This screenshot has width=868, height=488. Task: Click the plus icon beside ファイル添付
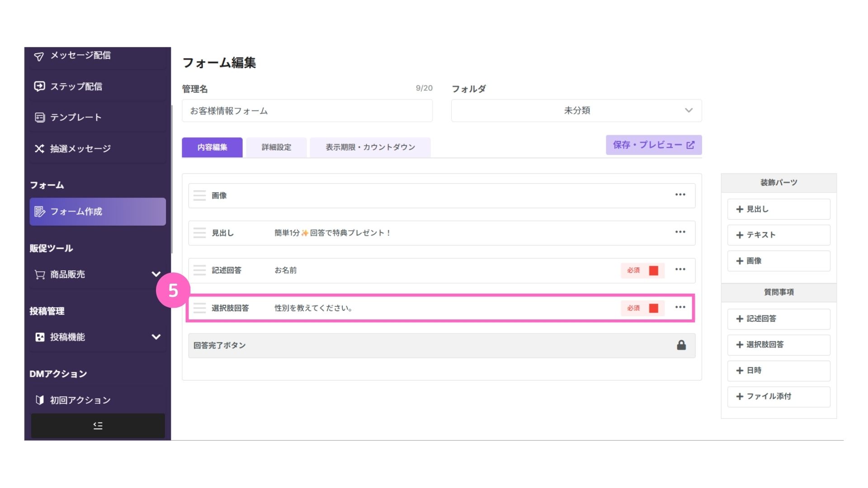click(740, 396)
